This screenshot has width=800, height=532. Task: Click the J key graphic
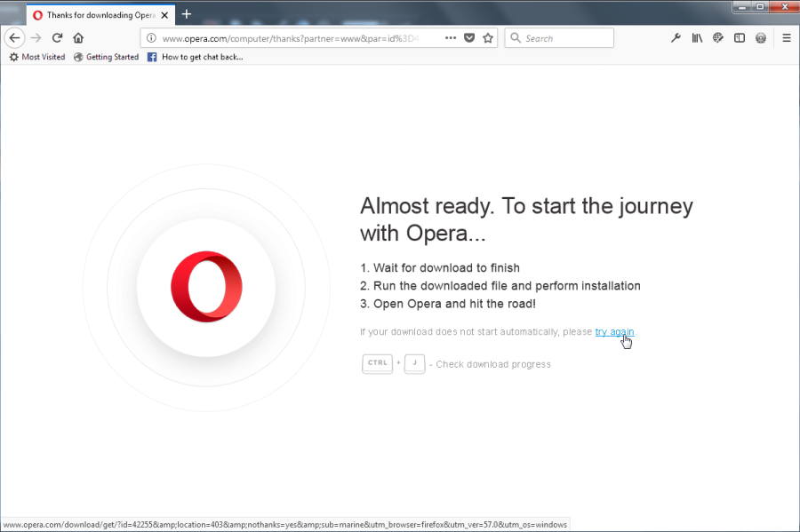pyautogui.click(x=415, y=364)
